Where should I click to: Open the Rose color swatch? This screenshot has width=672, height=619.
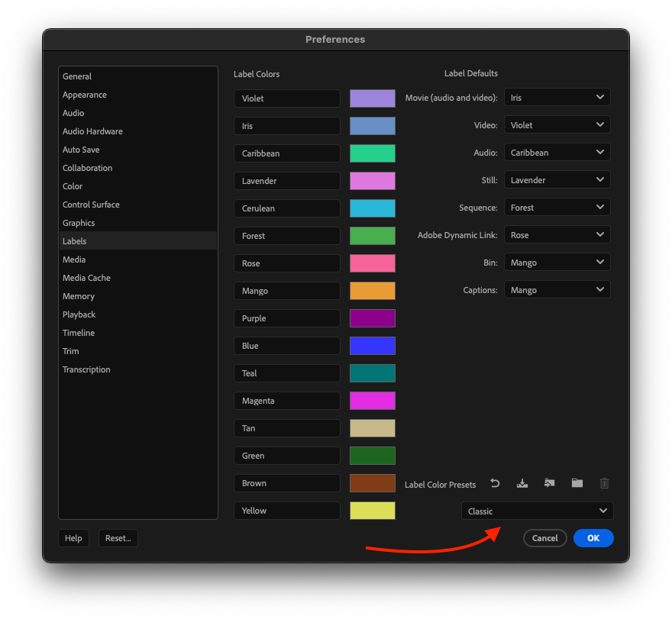click(372, 263)
